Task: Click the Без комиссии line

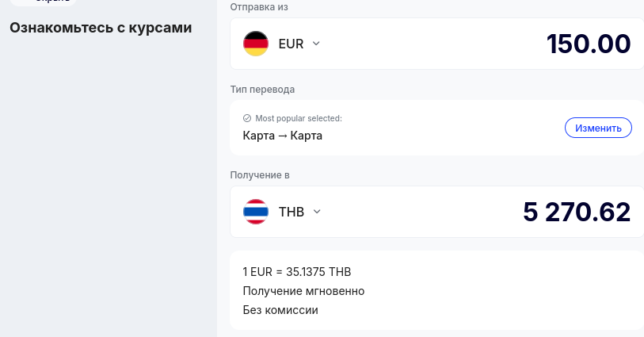Action: (280, 310)
